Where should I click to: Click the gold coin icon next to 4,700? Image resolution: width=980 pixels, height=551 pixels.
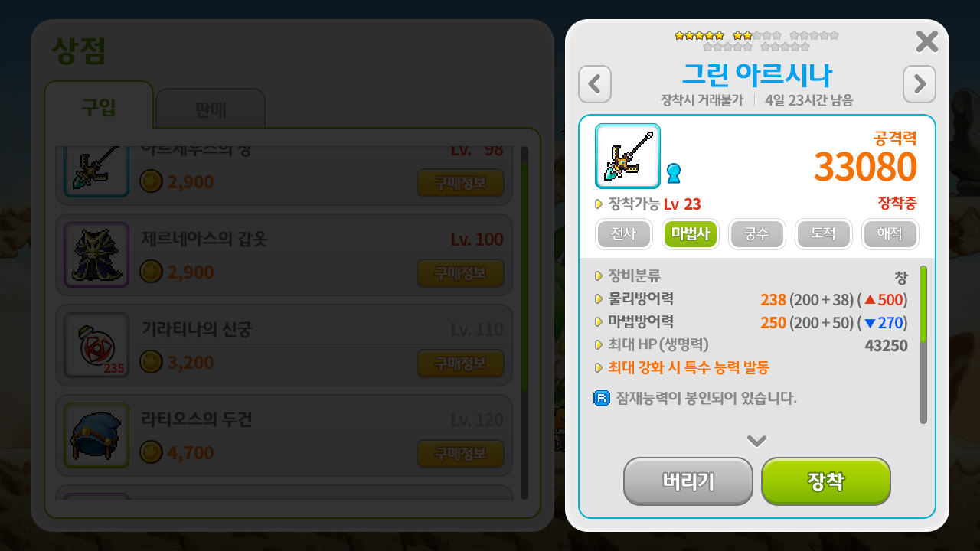coord(151,452)
